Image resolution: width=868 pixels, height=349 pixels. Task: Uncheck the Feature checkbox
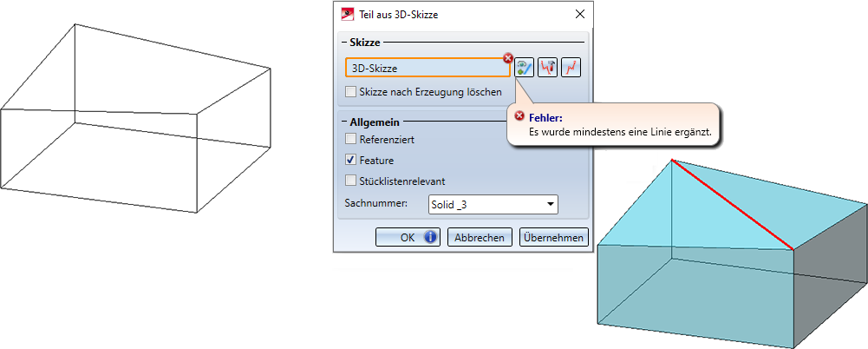click(x=350, y=160)
